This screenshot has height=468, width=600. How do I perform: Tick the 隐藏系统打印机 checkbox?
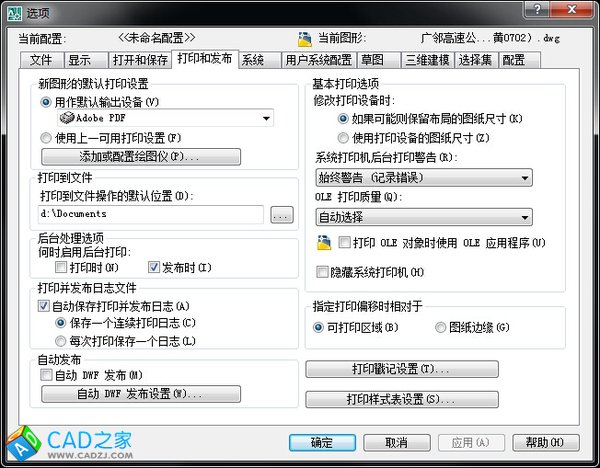pyautogui.click(x=323, y=272)
